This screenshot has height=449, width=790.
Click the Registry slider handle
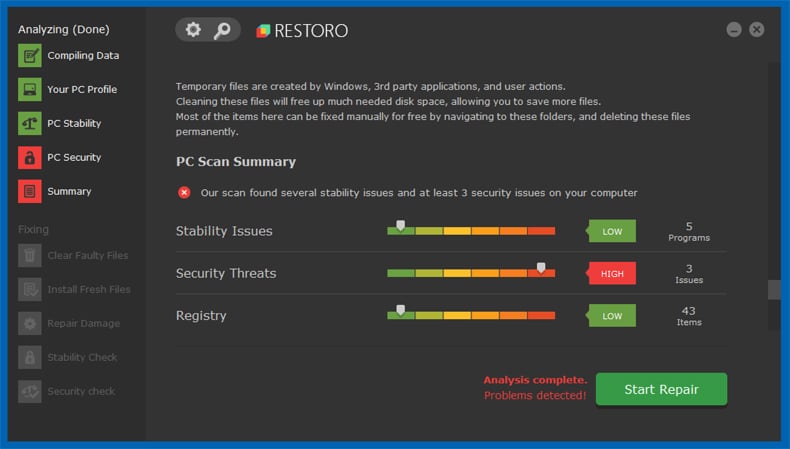[x=401, y=310]
